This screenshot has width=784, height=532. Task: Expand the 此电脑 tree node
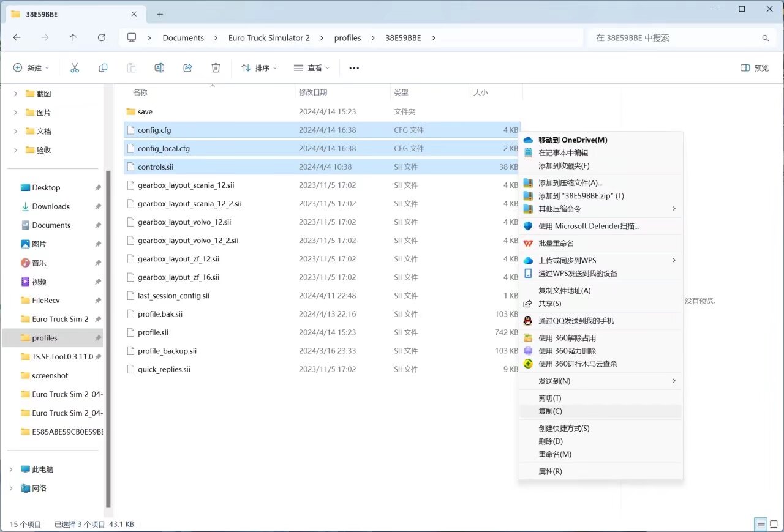[10, 470]
